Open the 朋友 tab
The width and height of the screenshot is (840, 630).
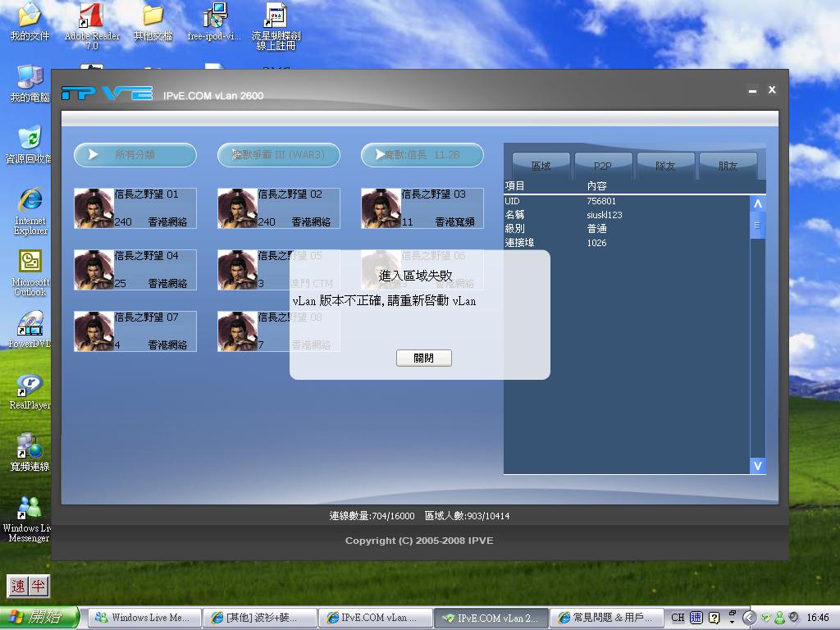728,166
